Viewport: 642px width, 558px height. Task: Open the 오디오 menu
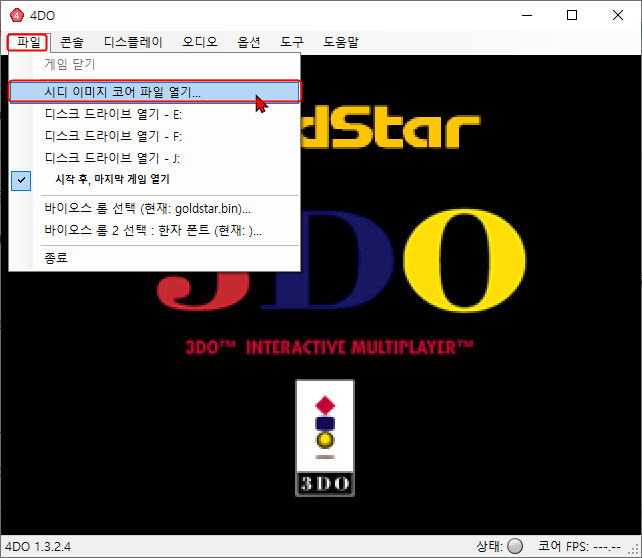[x=199, y=42]
